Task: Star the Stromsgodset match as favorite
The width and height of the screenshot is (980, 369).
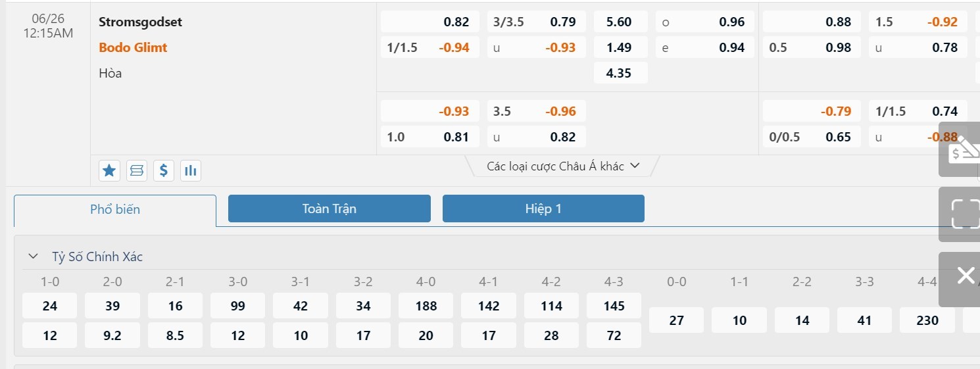Action: click(x=109, y=171)
